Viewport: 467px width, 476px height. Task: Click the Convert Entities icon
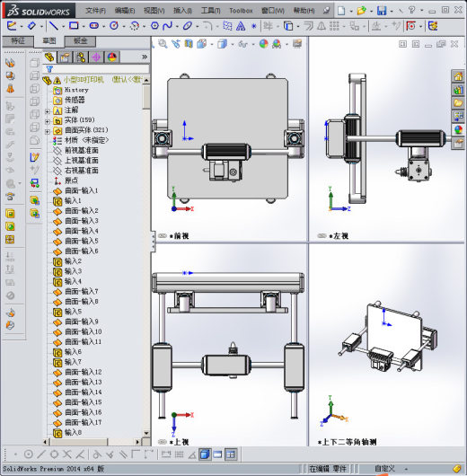point(288,26)
